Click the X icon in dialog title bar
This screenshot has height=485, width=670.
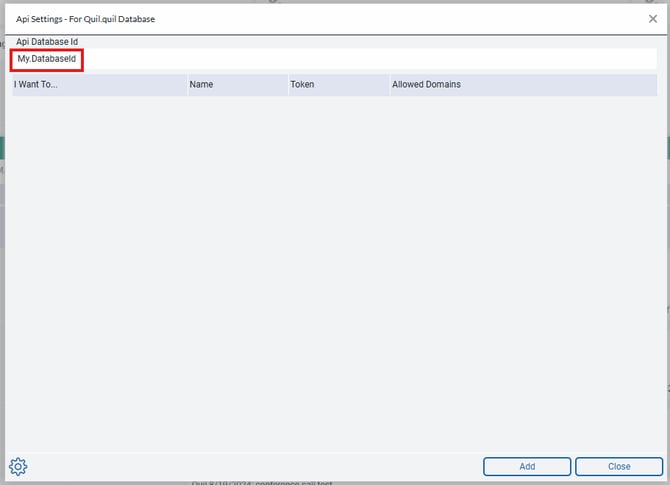(x=653, y=19)
